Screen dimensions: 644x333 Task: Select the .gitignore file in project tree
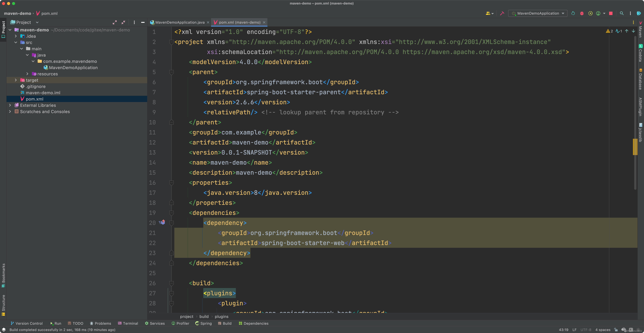36,86
